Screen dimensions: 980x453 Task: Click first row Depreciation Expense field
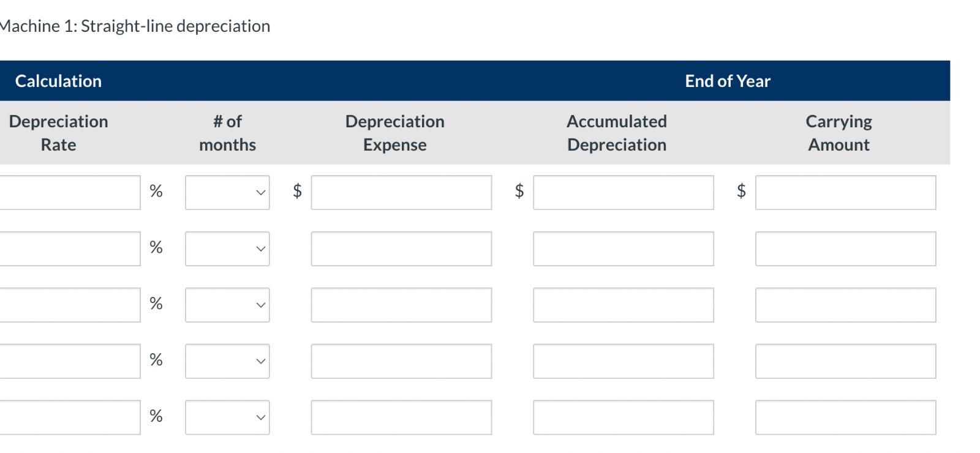coord(401,192)
